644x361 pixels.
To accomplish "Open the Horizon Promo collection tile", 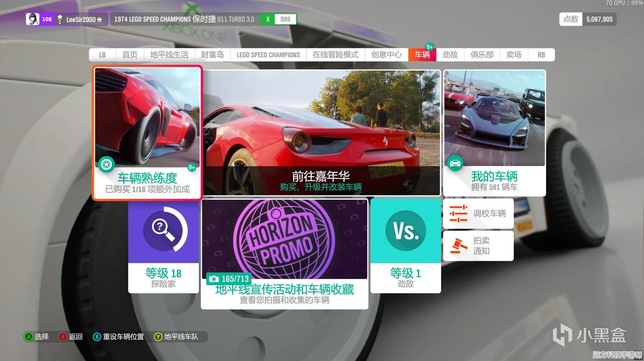I will (284, 254).
